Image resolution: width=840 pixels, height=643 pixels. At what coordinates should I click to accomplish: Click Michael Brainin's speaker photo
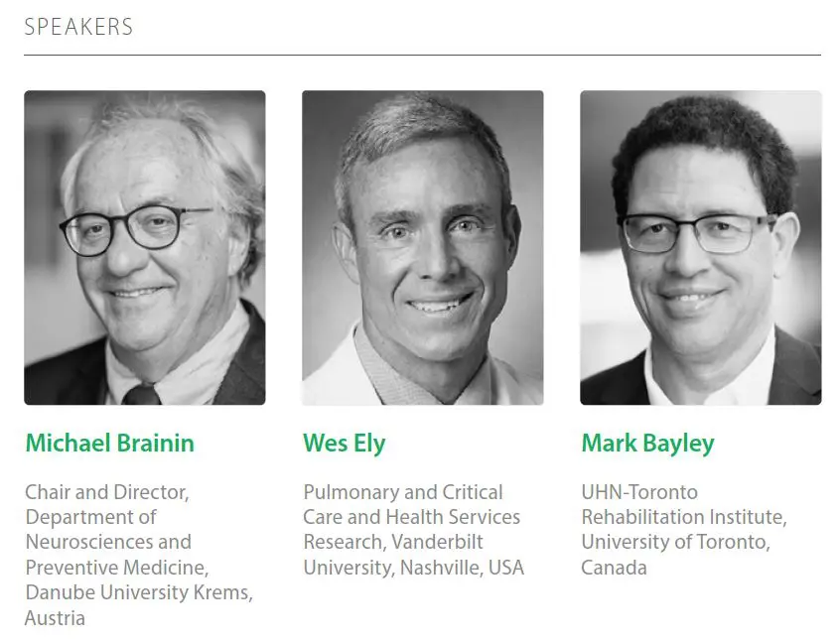[x=145, y=247]
